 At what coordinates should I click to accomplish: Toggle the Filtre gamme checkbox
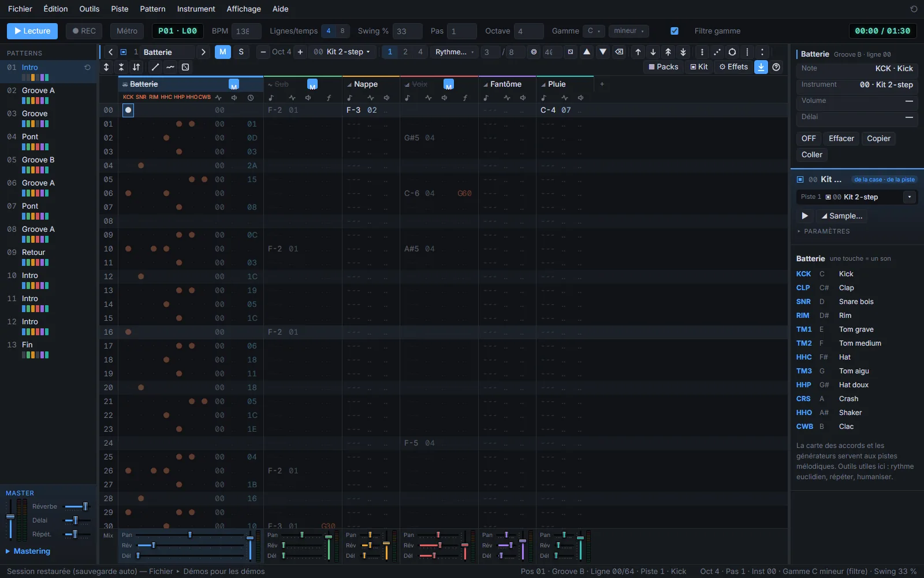675,31
